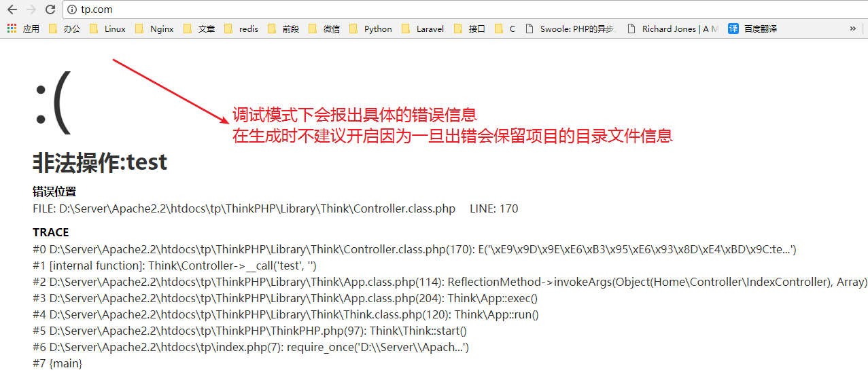This screenshot has height=385, width=868.
Task: Click the browser forward arrow
Action: [x=31, y=10]
